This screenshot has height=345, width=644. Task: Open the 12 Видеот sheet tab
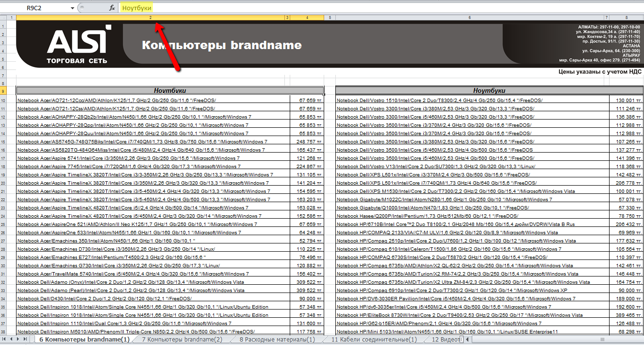[x=444, y=340]
